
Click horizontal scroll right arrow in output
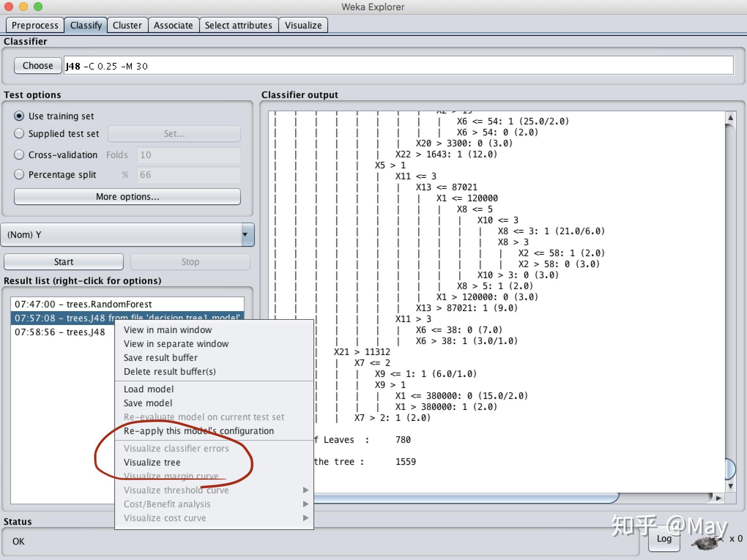pyautogui.click(x=718, y=498)
